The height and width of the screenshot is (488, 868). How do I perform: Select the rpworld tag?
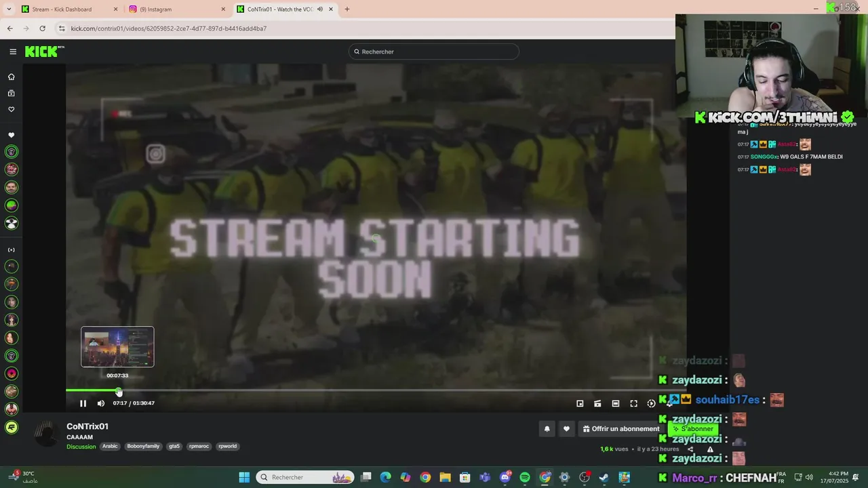[228, 447]
